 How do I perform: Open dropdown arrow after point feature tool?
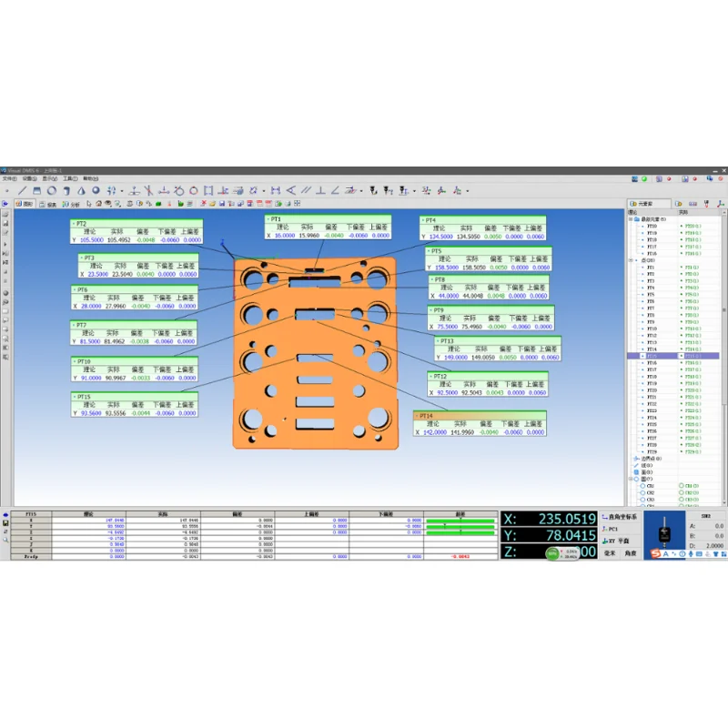pyautogui.click(x=122, y=191)
